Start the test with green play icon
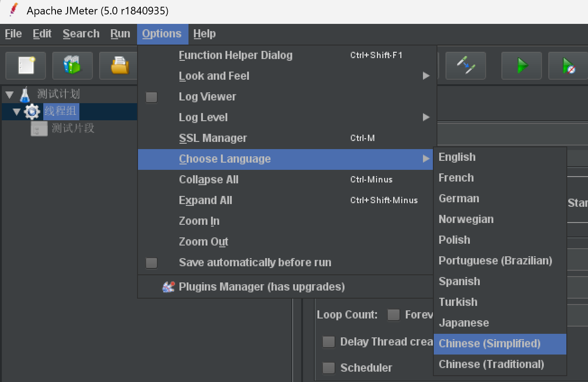Screen dimensions: 588x382 (522, 66)
